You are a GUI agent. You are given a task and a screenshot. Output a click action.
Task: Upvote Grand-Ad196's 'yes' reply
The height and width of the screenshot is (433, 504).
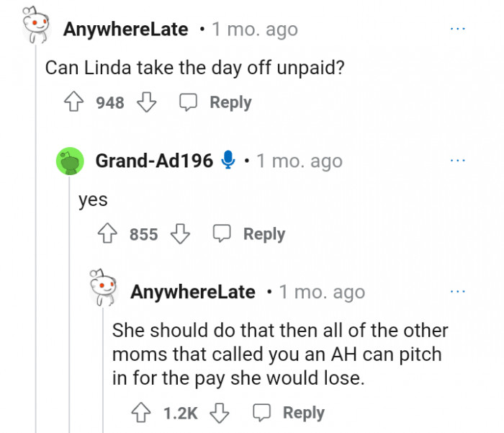(109, 234)
